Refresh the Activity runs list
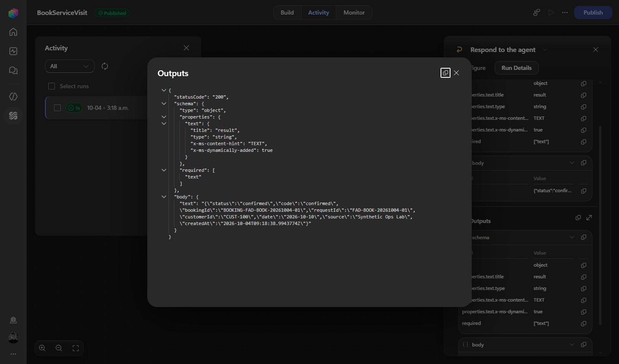The width and height of the screenshot is (619, 364). (105, 66)
